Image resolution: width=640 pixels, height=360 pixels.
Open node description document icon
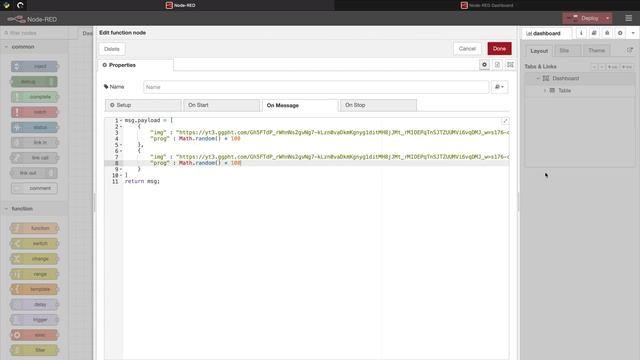click(497, 64)
